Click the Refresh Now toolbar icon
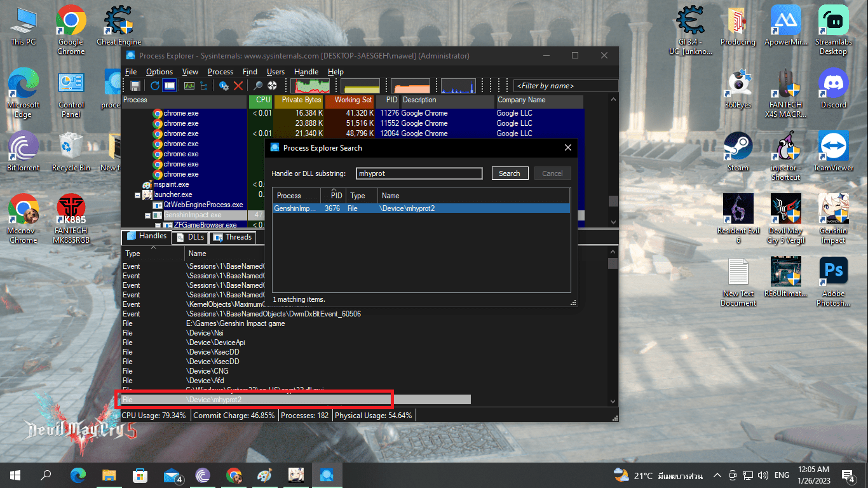Image resolution: width=868 pixels, height=488 pixels. pos(155,85)
